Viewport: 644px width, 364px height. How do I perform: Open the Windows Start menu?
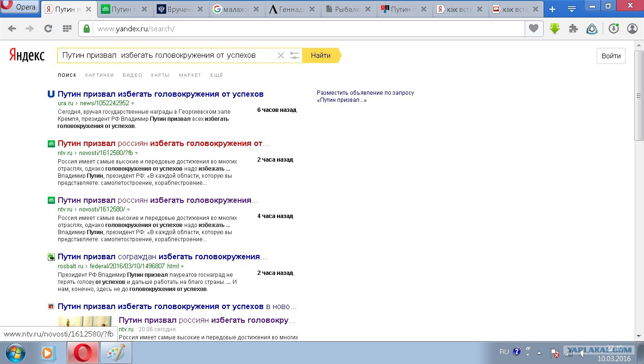16,353
